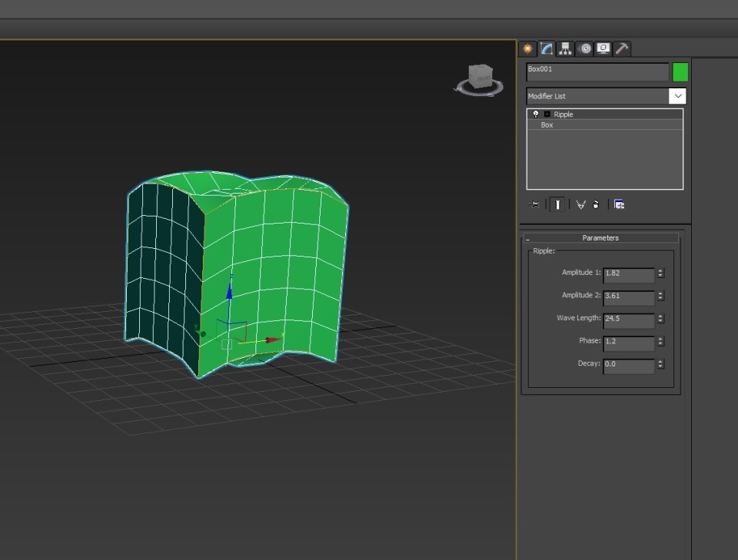Viewport: 738px width, 560px height.
Task: Open the Motion panel icon
Action: click(x=585, y=48)
